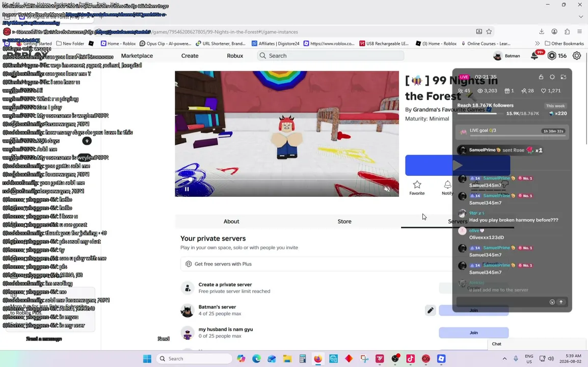Image resolution: width=588 pixels, height=367 pixels.
Task: Open the Robux balance icon
Action: pyautogui.click(x=552, y=56)
